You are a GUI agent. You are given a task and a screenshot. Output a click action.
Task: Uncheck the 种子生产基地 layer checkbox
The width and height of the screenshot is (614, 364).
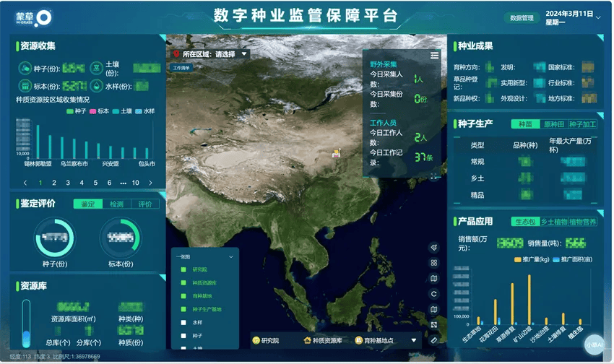(183, 309)
